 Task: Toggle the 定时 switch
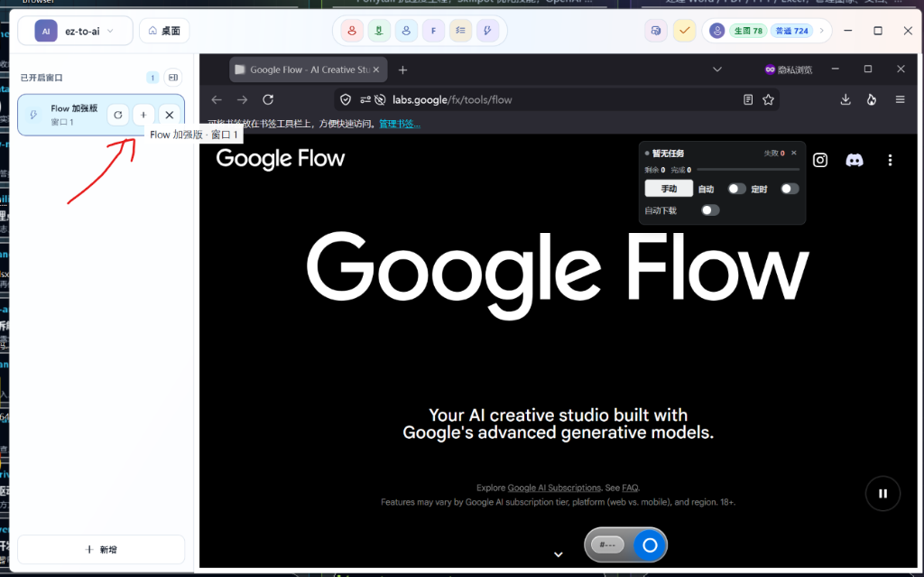(x=790, y=189)
